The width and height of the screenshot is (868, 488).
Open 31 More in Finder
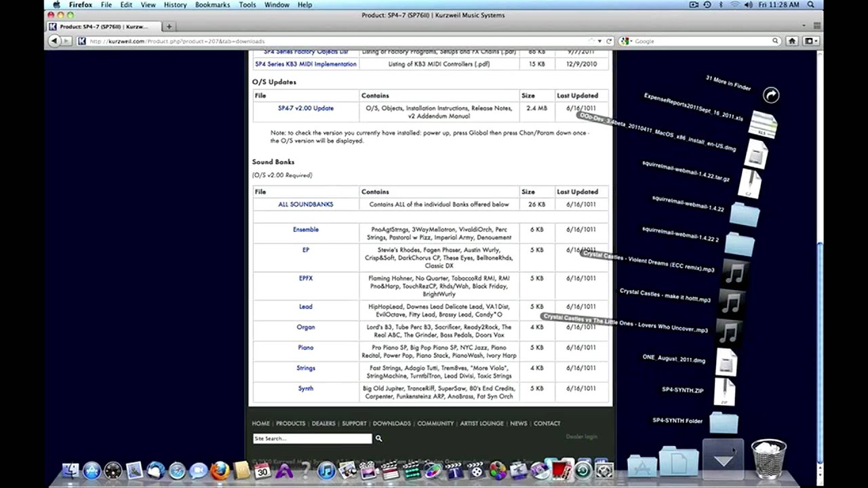(x=728, y=83)
